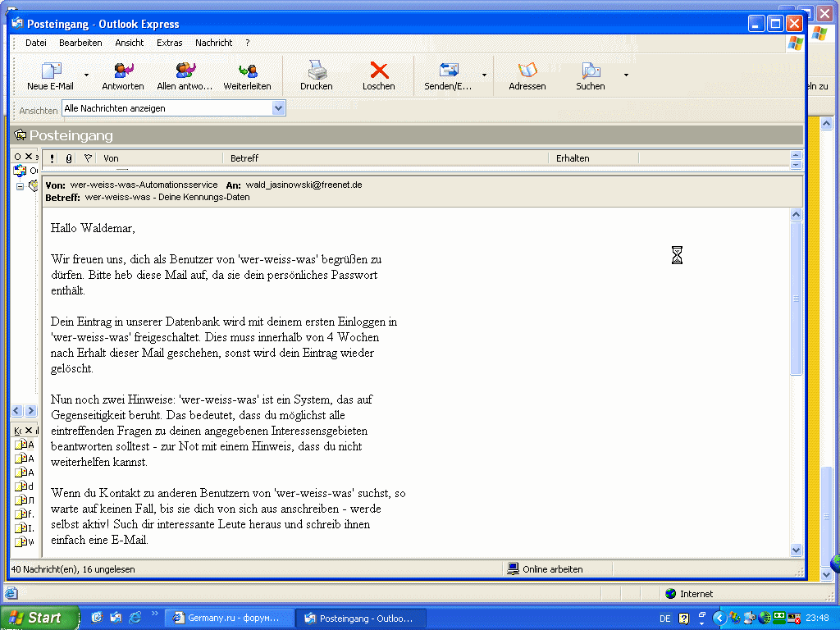Select the Outlook Express root folder icon
Screen dimensions: 840x630
[20, 171]
